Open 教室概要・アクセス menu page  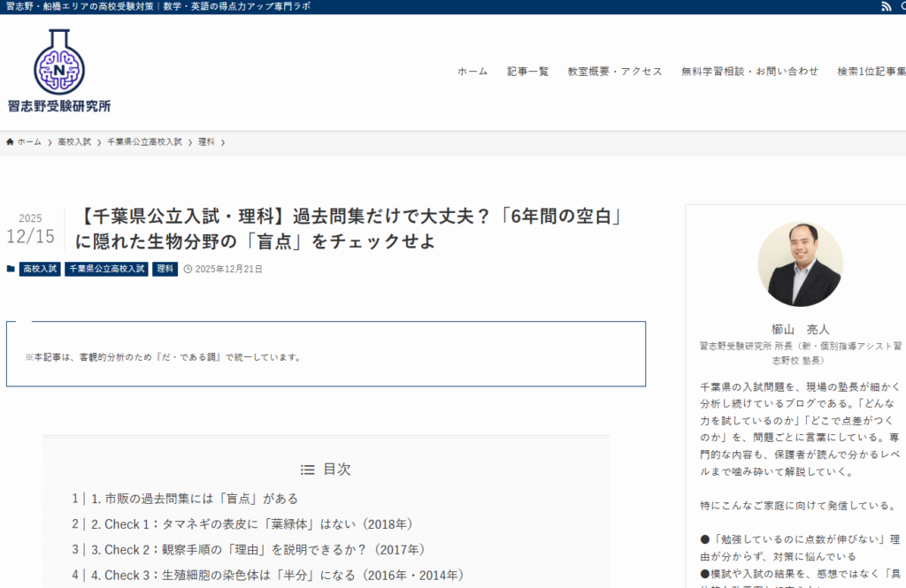(614, 72)
